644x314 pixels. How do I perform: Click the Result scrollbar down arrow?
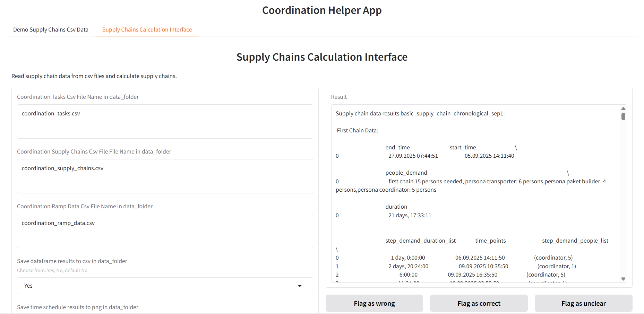623,279
